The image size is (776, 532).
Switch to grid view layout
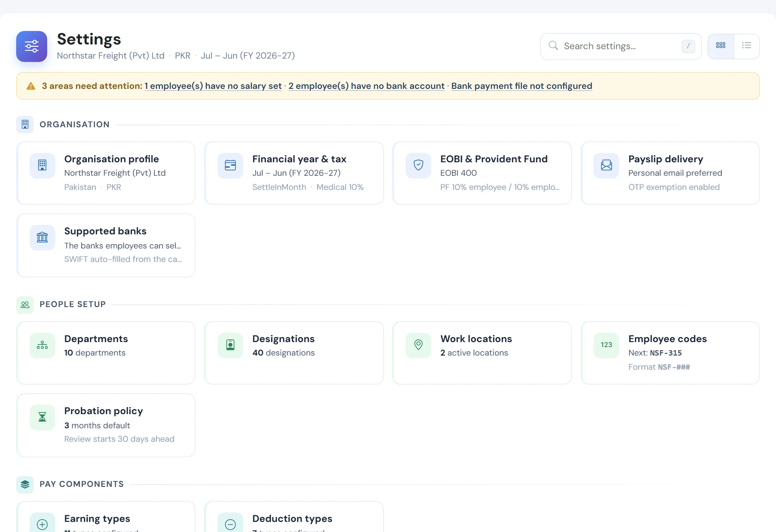721,46
